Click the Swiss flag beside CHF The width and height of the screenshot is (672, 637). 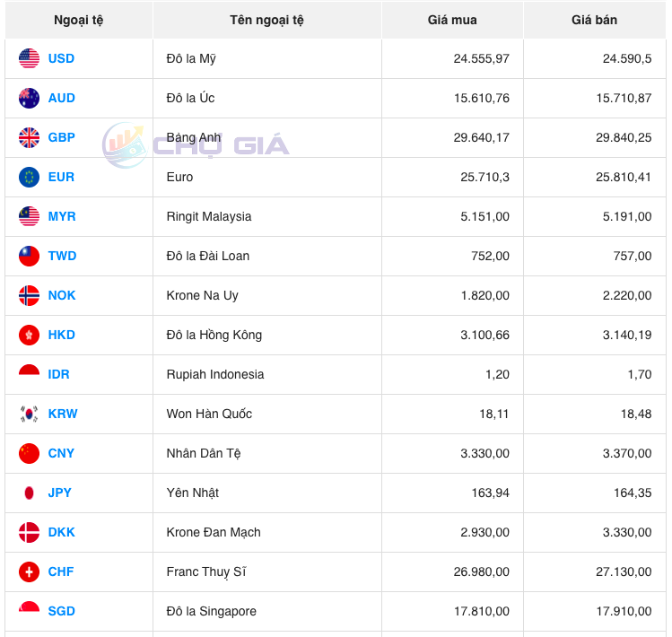coord(29,572)
